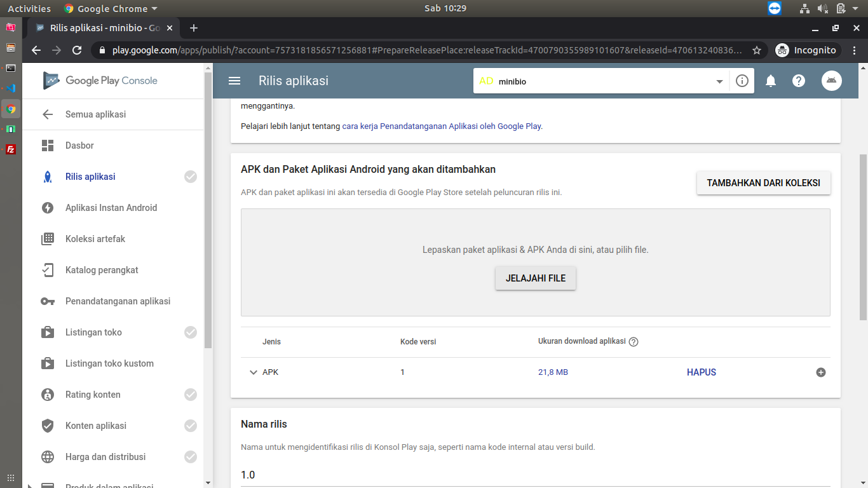This screenshot has width=868, height=488.
Task: Click the help icon next to Ukuran download aplikasi
Action: 634,342
